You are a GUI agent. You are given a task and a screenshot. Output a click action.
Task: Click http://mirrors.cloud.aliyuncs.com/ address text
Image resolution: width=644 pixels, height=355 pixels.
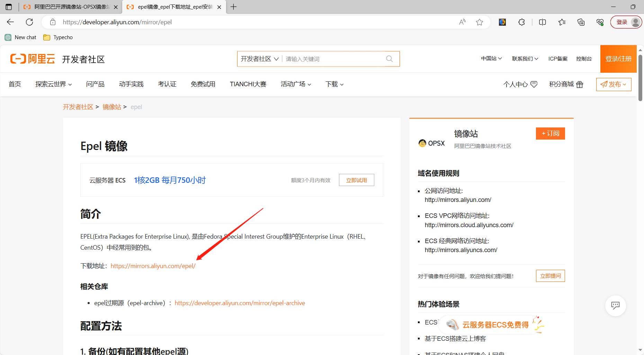click(469, 225)
